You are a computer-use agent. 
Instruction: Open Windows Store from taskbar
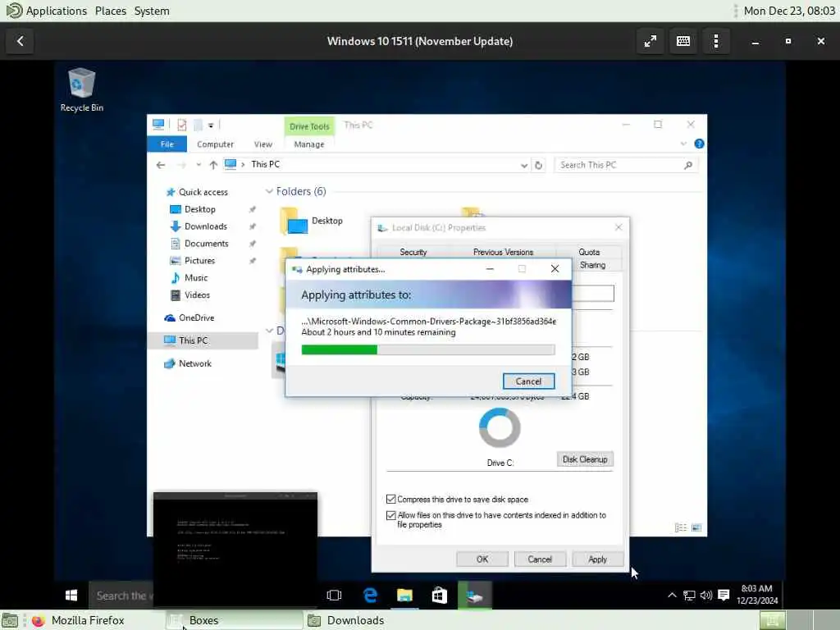[440, 596]
